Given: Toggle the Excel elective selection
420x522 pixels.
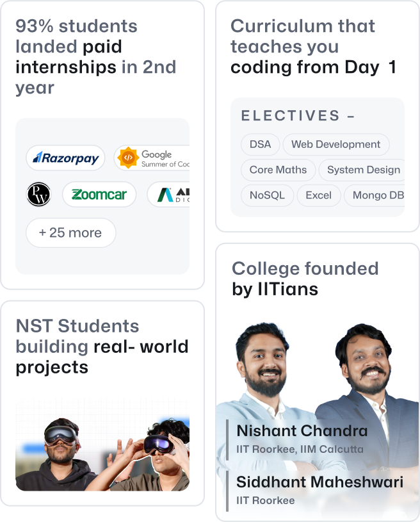Looking at the screenshot, I should (318, 195).
